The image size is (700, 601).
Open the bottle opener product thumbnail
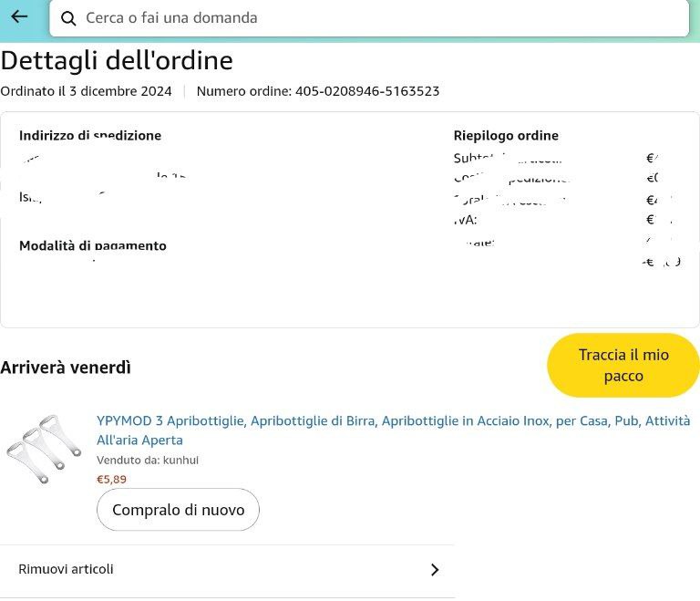tap(44, 449)
